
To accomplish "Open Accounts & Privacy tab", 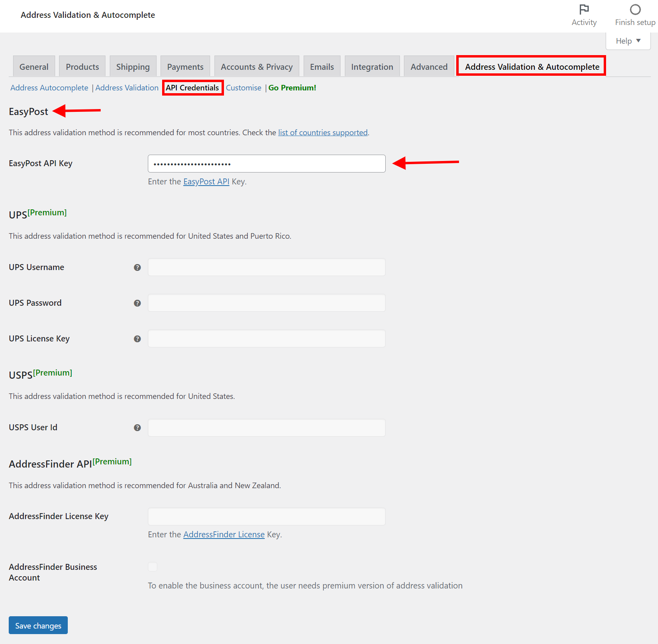I will coord(257,67).
